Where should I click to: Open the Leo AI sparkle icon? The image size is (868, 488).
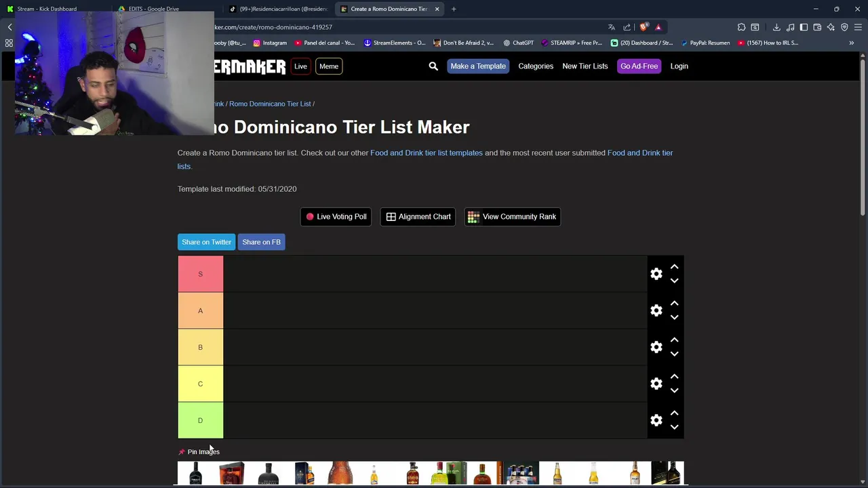[831, 27]
